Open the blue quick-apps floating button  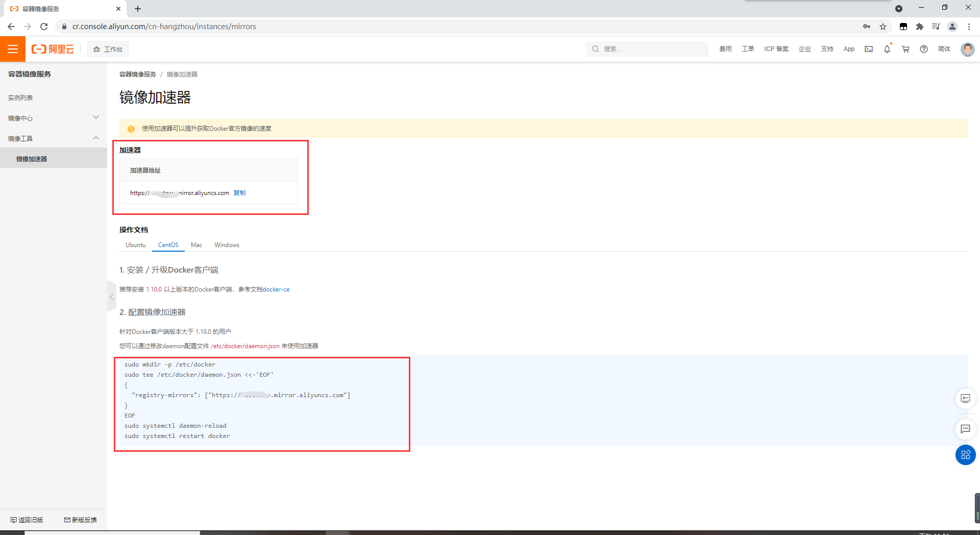pyautogui.click(x=965, y=455)
